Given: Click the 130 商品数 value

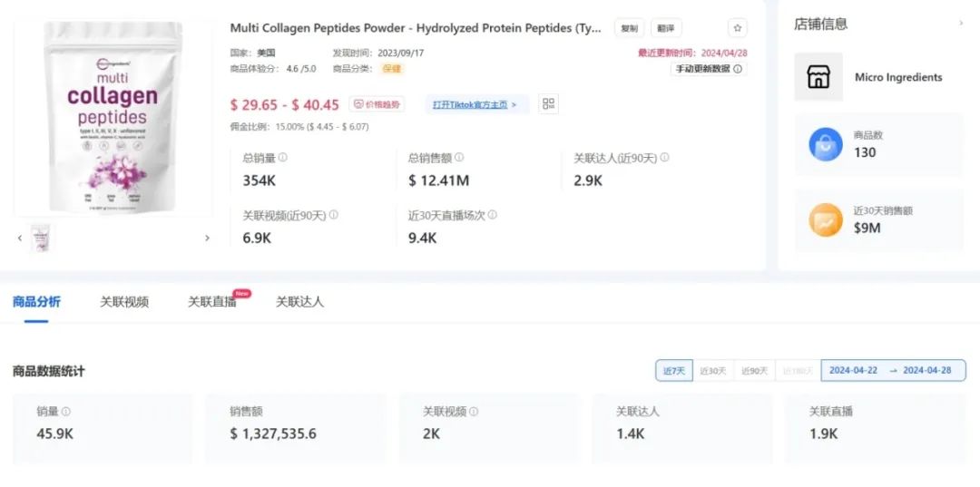Looking at the screenshot, I should [865, 152].
